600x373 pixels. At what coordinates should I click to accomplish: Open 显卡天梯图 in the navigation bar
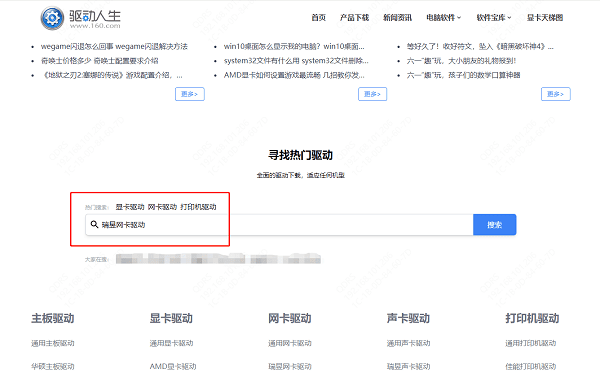pyautogui.click(x=545, y=18)
